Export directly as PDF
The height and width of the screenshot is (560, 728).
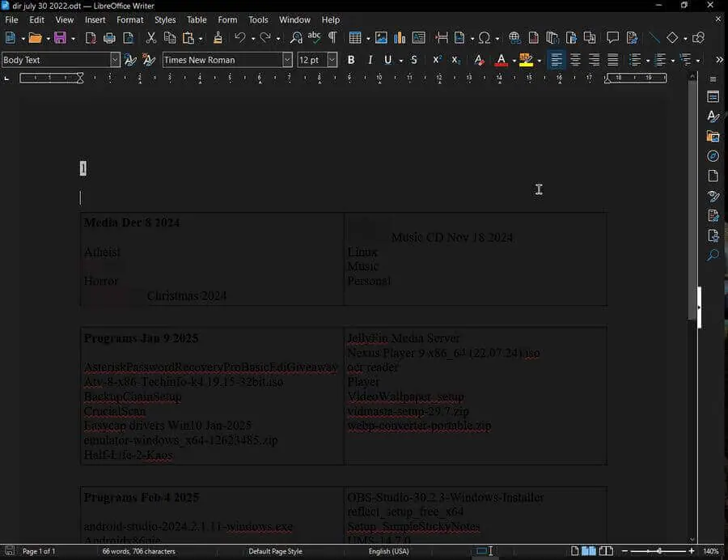coord(91,38)
